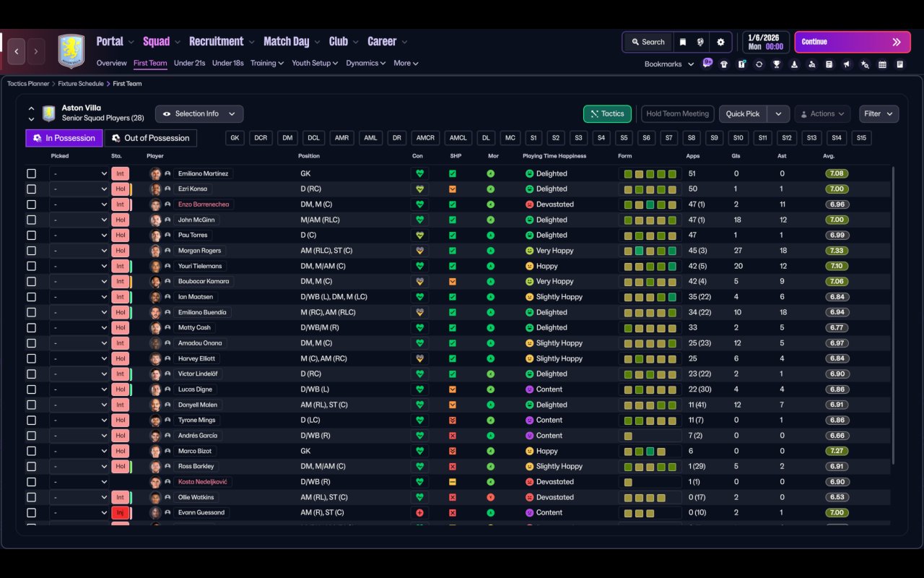Tick the checkbox for Morgan Rogers
The height and width of the screenshot is (578, 924).
click(x=31, y=251)
